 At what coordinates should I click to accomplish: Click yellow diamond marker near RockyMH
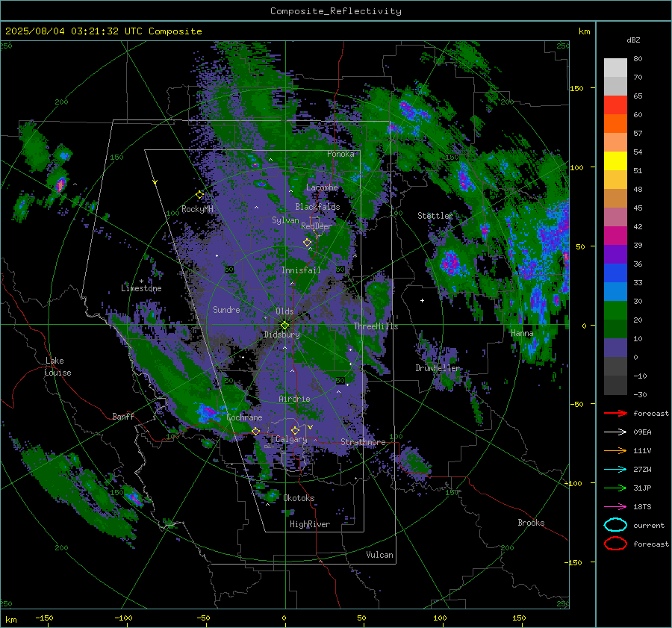[199, 195]
